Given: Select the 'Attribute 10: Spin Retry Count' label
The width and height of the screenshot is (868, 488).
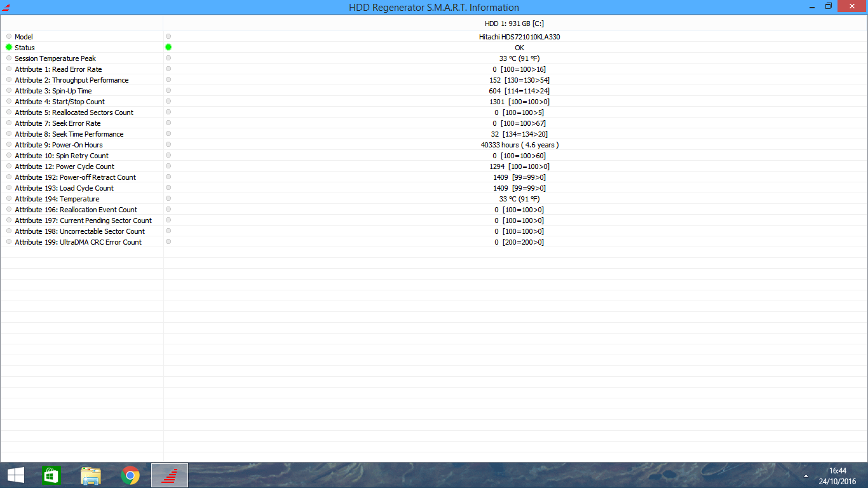Looking at the screenshot, I should point(62,156).
